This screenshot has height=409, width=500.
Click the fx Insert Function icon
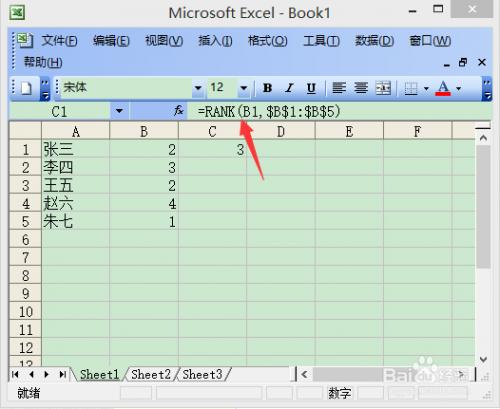click(x=179, y=110)
